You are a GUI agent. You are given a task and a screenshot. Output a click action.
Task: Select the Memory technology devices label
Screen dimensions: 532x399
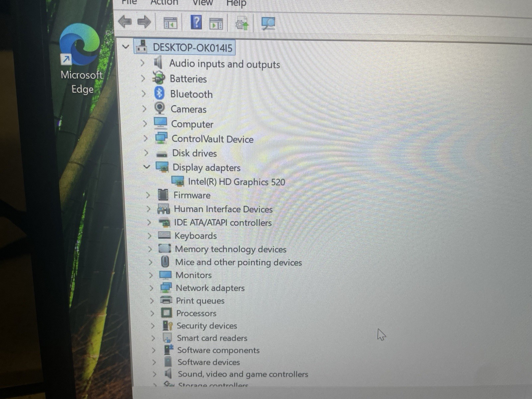[x=230, y=249]
